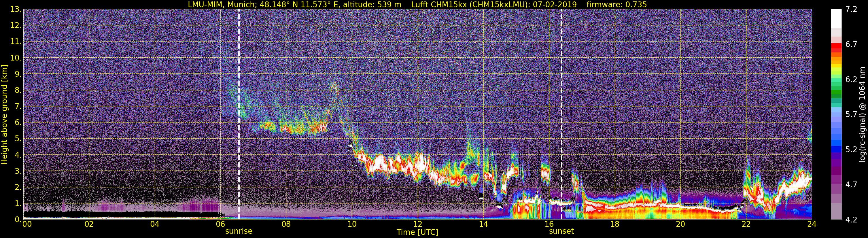Click the time axis tick label 08
Screen dimensions: 868x238
pos(286,224)
